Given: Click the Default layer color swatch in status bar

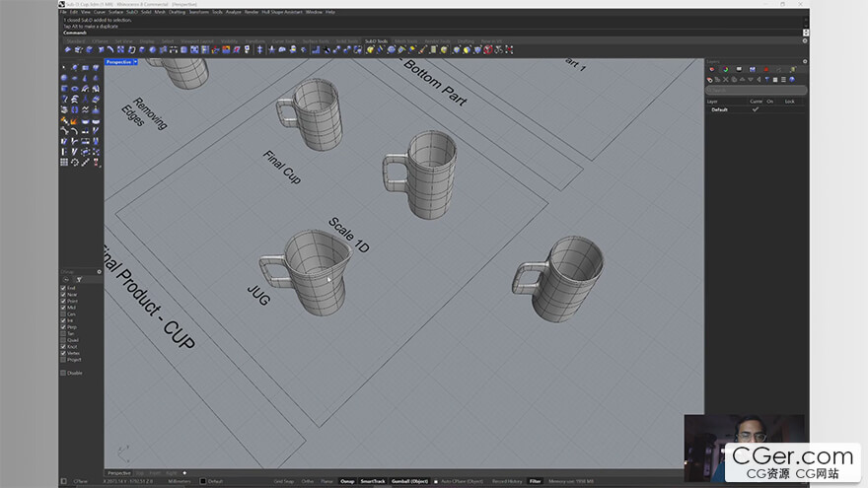Looking at the screenshot, I should click(x=203, y=481).
